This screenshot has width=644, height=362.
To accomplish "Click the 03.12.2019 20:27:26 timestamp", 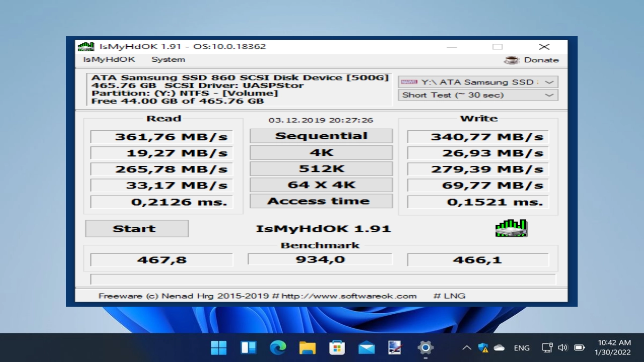I will point(320,120).
